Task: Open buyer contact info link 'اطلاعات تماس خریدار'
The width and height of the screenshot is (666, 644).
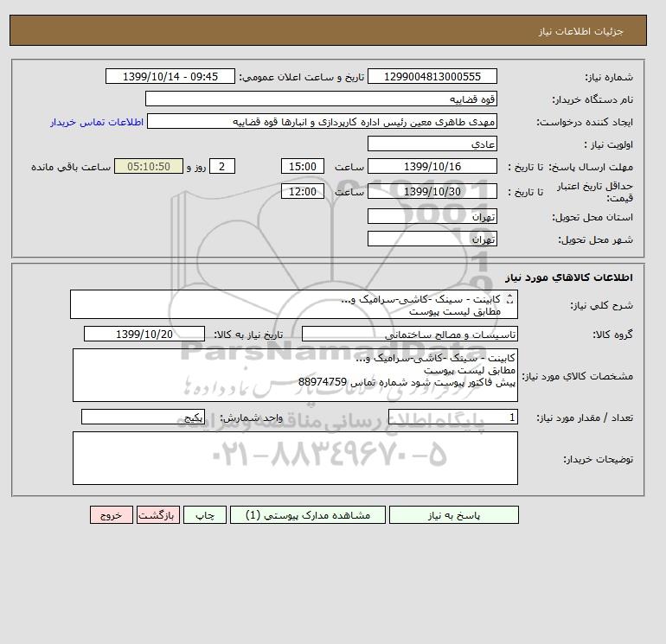Action: click(x=97, y=122)
